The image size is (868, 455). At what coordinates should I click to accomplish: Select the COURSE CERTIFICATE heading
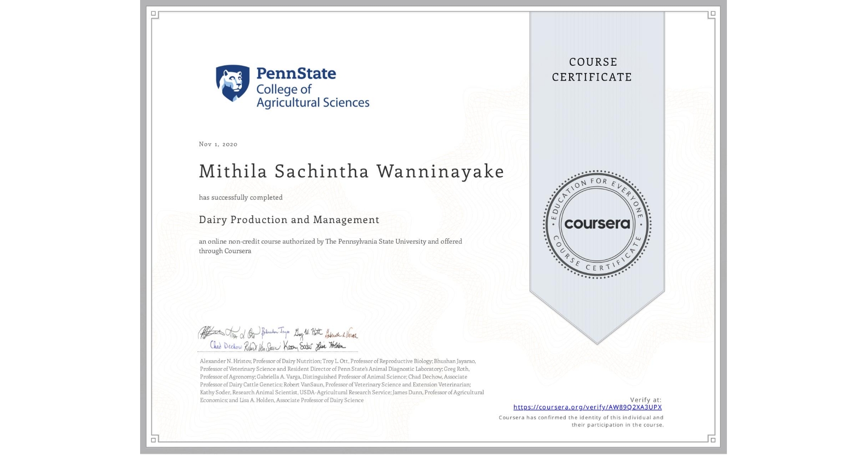[x=594, y=69]
